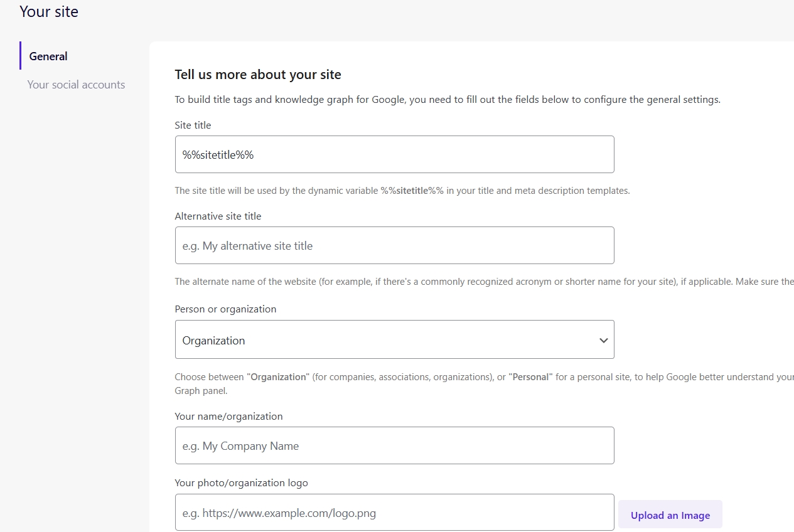The height and width of the screenshot is (532, 794).
Task: Click bold "Personal" in the help text
Action: coord(530,378)
